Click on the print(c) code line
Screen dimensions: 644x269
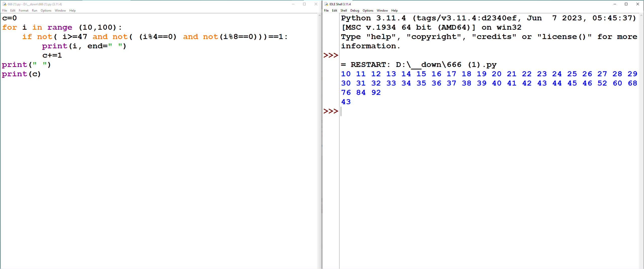[x=21, y=74]
